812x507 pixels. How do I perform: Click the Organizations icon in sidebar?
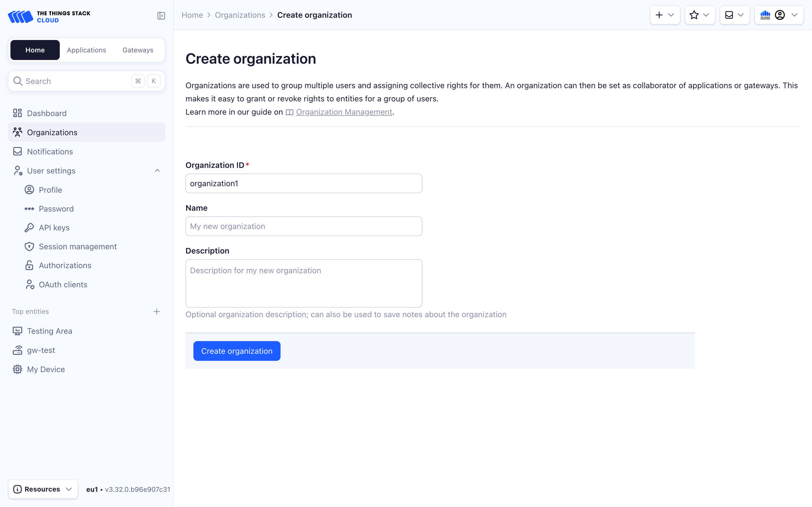point(17,132)
